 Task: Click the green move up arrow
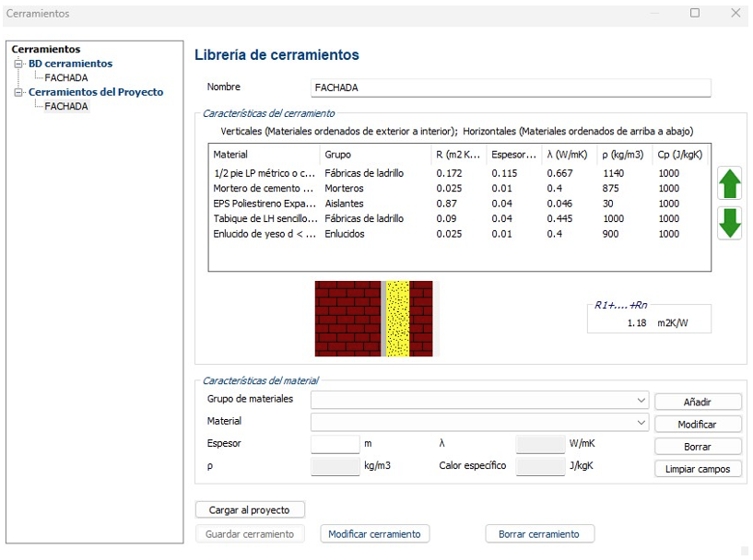(x=729, y=184)
